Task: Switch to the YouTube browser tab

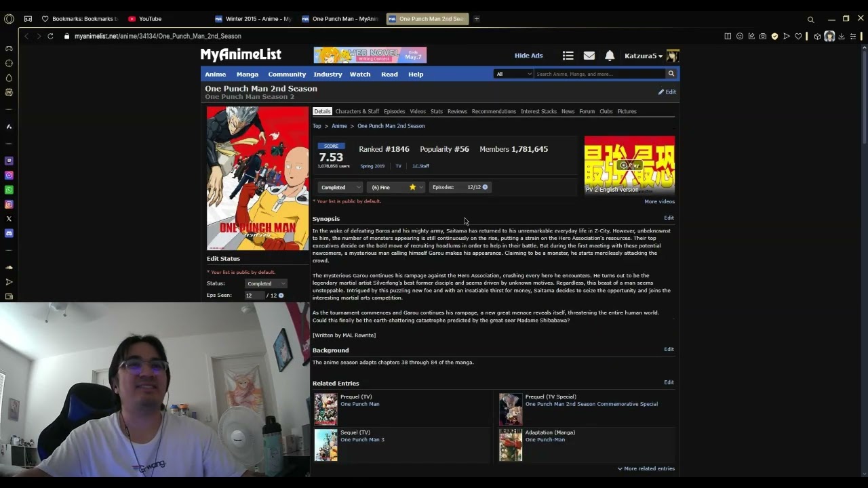Action: 145,19
